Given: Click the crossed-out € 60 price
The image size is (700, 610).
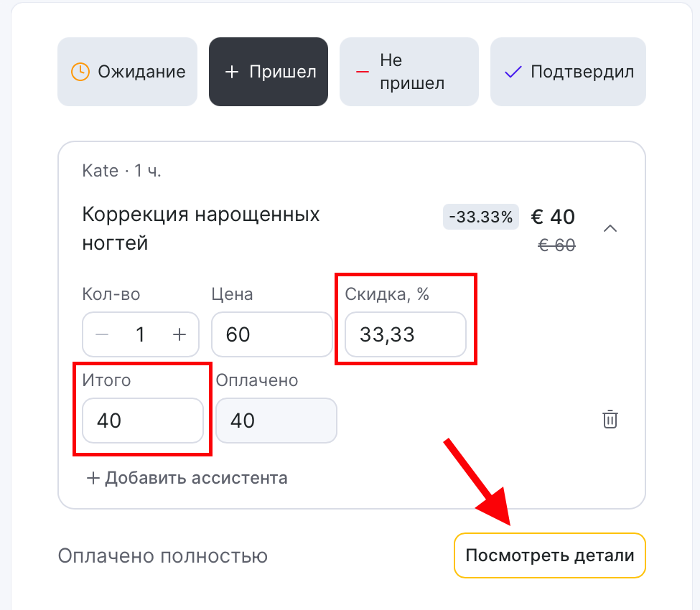Looking at the screenshot, I should [x=557, y=245].
